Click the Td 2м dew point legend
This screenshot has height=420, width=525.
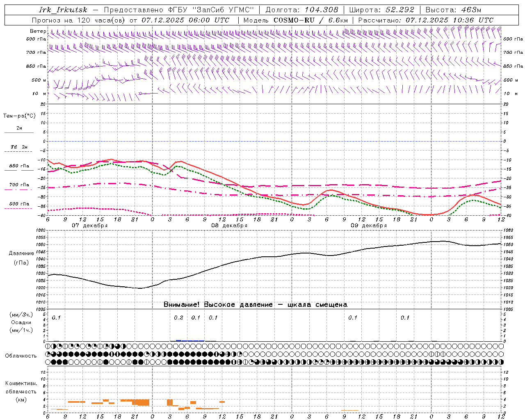click(x=19, y=147)
